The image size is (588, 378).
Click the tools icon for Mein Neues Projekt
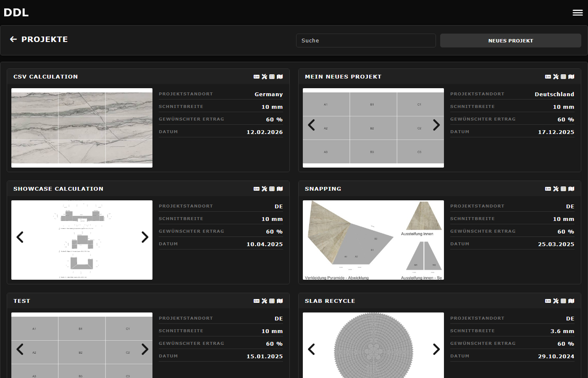[556, 76]
